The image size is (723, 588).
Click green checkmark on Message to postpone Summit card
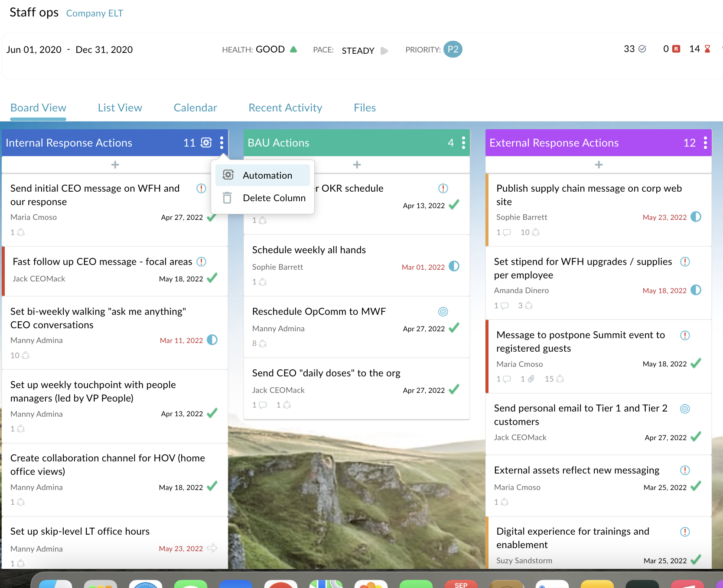(x=696, y=363)
